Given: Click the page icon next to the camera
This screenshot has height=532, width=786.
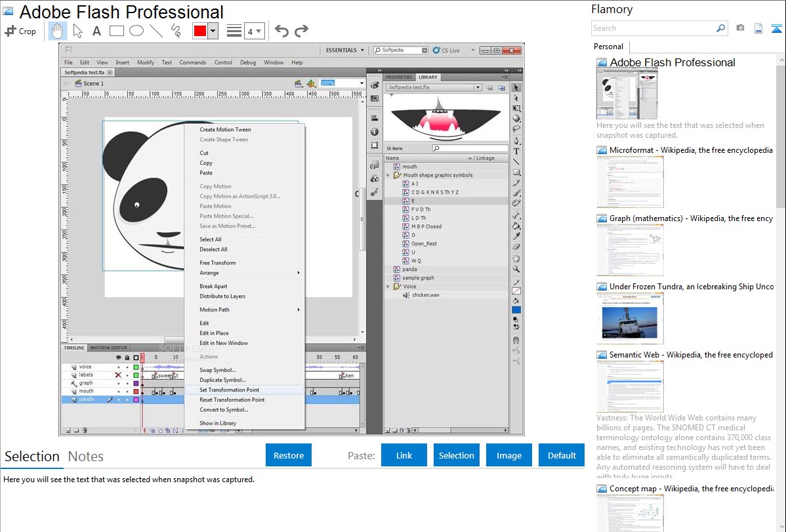Looking at the screenshot, I should tap(758, 28).
